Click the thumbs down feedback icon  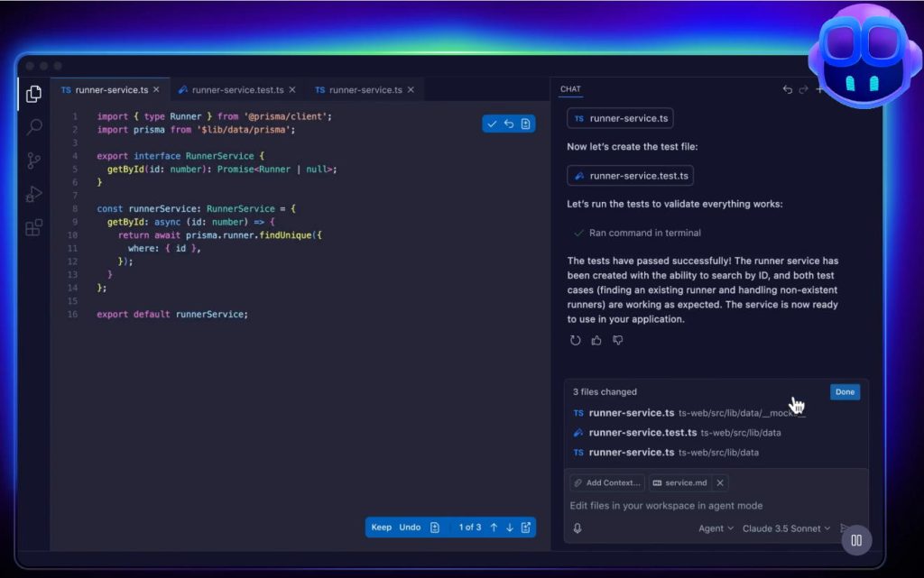(618, 340)
